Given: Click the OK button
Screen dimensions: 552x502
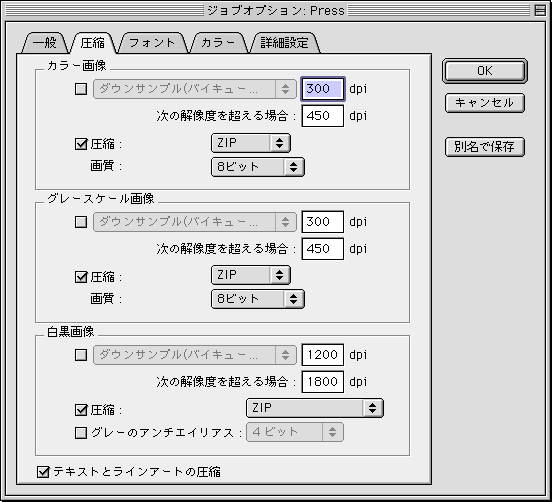Looking at the screenshot, I should point(485,71).
